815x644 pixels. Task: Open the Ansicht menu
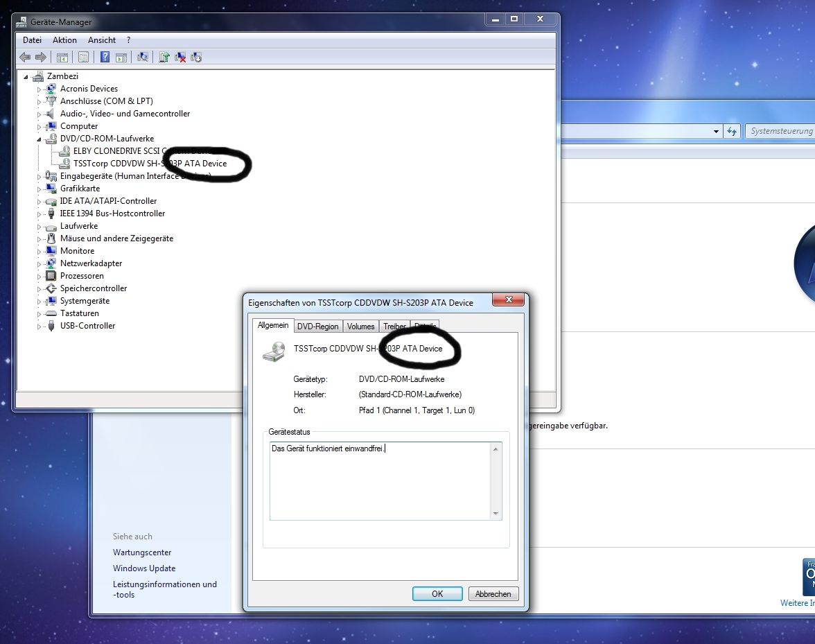[x=102, y=40]
